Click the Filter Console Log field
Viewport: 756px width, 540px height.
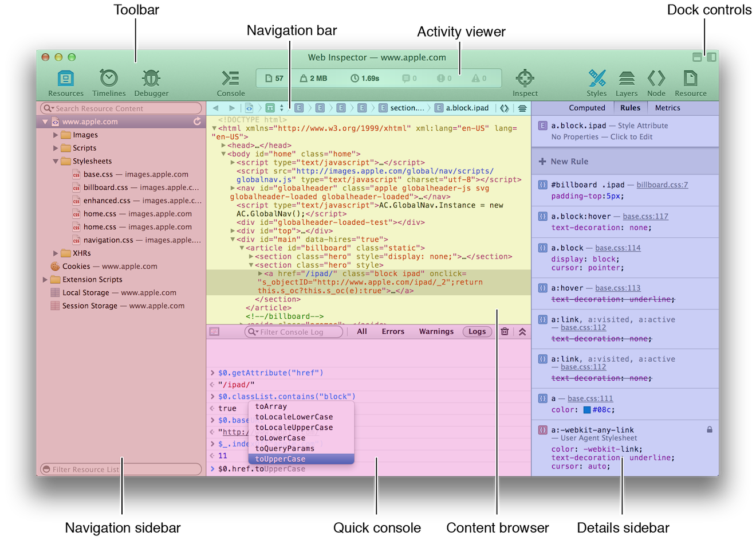click(294, 332)
